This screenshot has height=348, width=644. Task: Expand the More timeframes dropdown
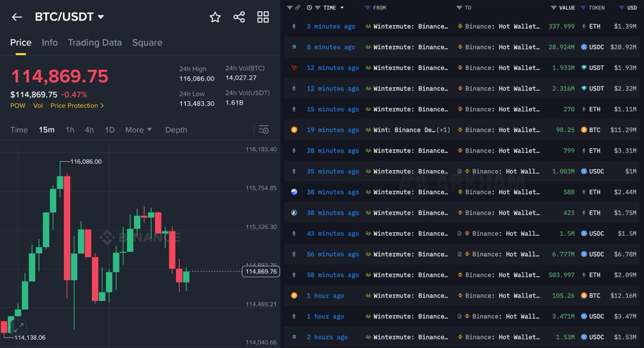coord(138,129)
